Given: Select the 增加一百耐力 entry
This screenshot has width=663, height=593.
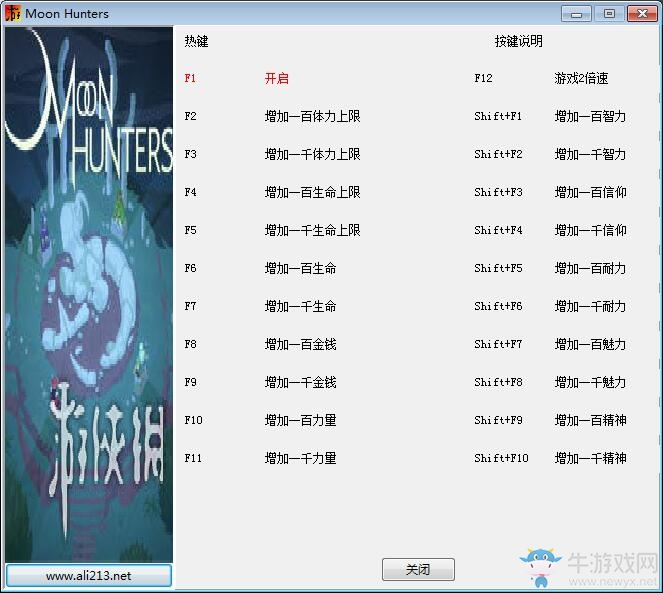Looking at the screenshot, I should point(590,268).
